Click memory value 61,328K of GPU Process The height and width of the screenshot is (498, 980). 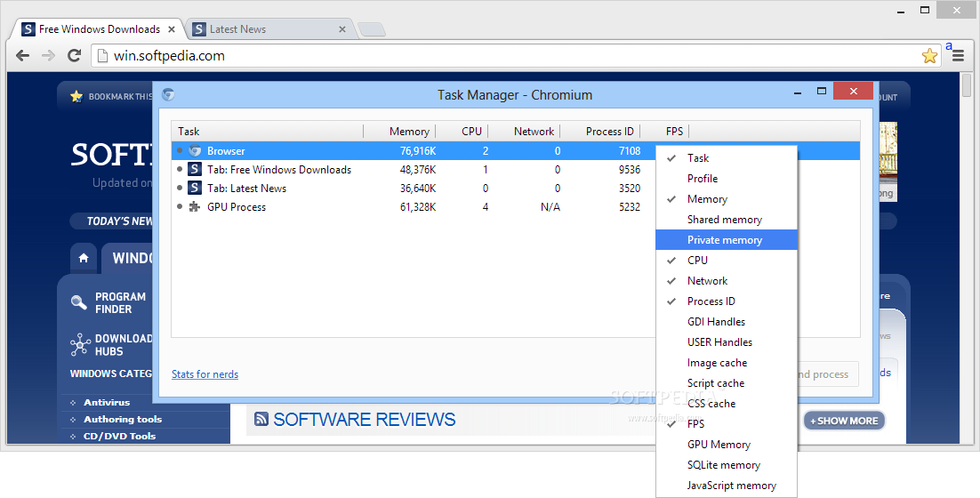[x=418, y=207]
